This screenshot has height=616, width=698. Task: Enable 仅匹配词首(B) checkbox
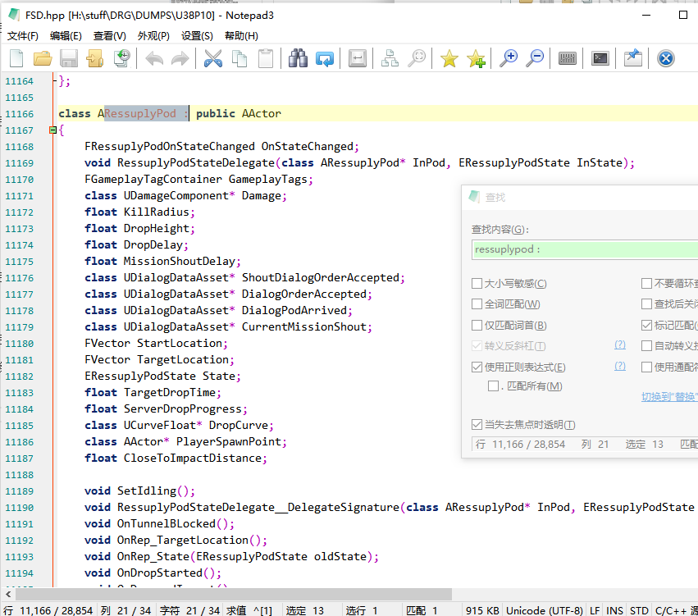coord(477,326)
